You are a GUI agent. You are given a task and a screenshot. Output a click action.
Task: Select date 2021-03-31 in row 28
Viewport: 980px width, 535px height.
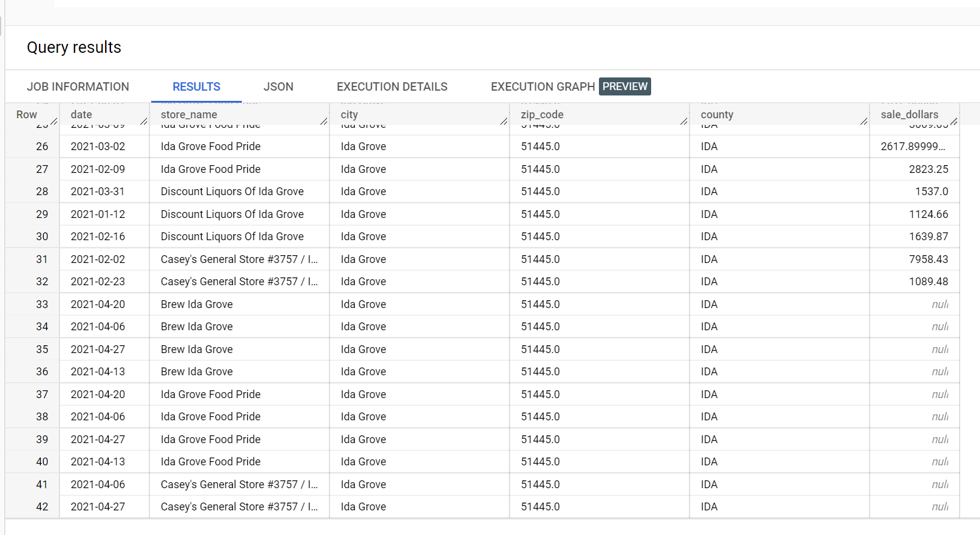98,192
